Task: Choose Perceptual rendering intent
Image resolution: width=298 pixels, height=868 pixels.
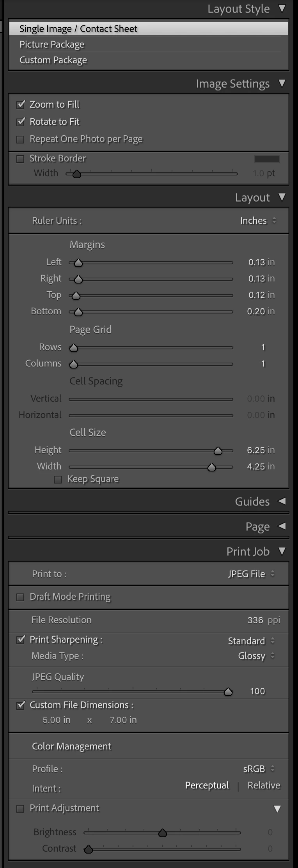Action: 207,785
